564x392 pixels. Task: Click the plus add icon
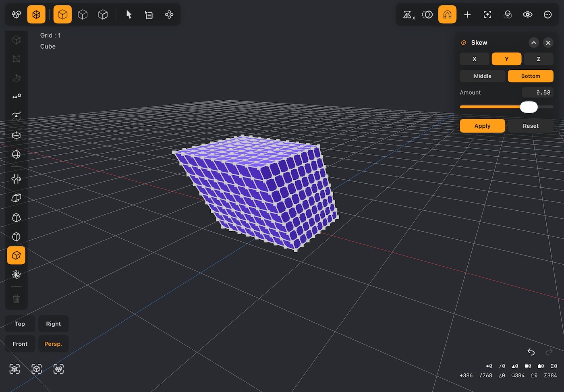point(467,15)
